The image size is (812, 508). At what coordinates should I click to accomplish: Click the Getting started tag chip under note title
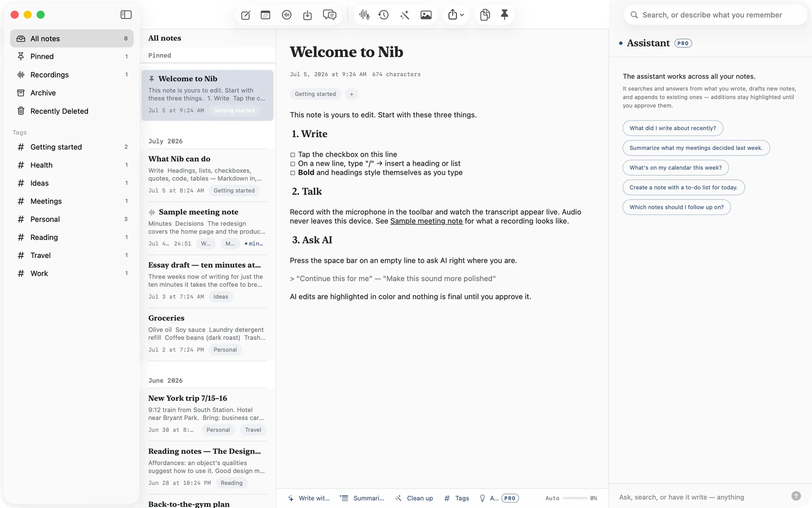(315, 94)
